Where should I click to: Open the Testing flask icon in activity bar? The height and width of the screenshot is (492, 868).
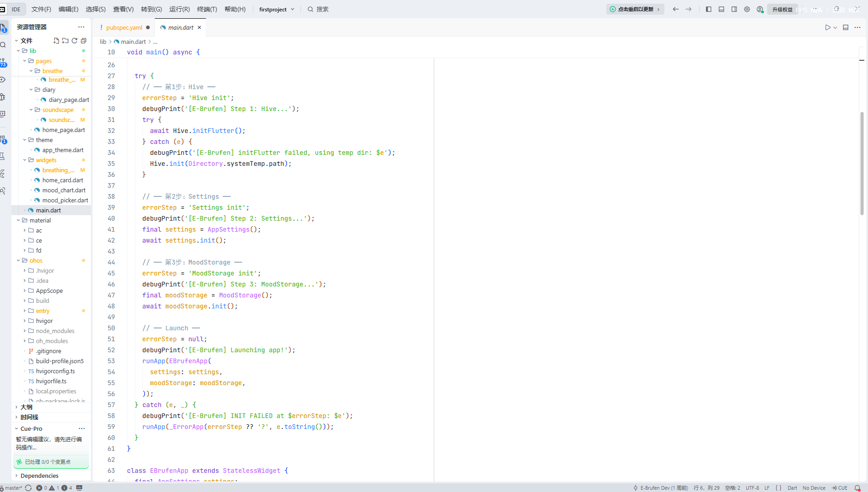(3, 157)
